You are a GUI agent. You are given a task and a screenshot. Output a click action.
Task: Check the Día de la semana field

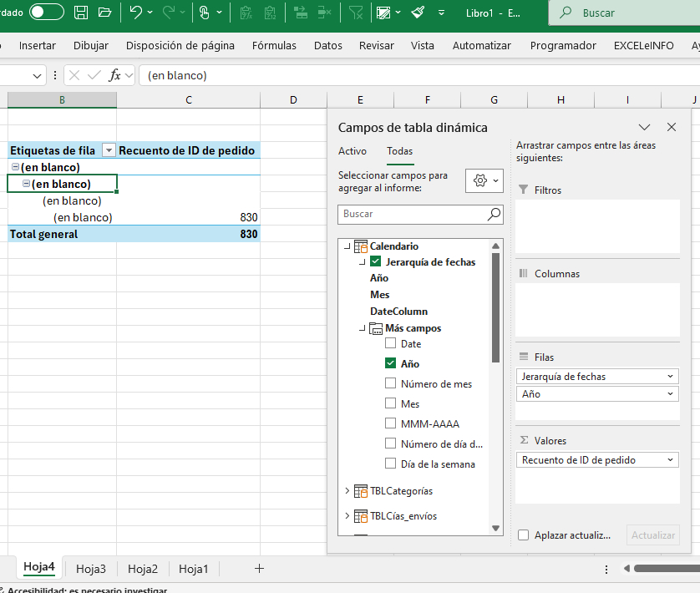point(391,464)
